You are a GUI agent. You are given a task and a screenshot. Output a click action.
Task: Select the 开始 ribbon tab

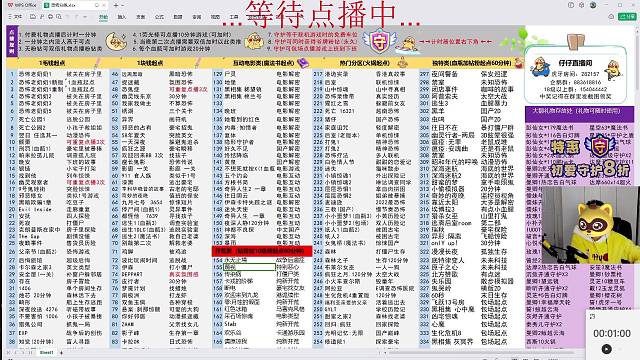103,17
